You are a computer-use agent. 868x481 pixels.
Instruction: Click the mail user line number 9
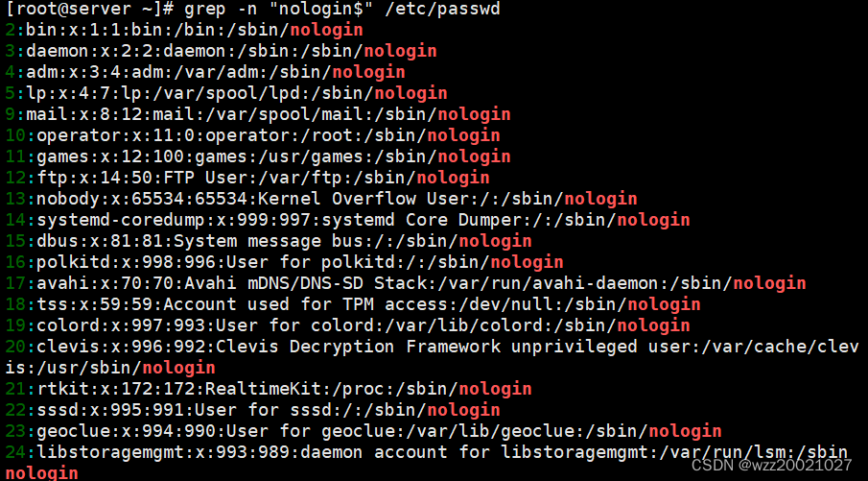coord(11,114)
